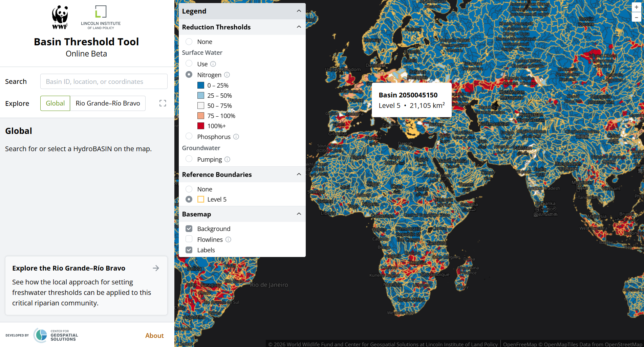Viewport: 644px width, 347px height.
Task: Click the 75 – 100% orange swatch
Action: pyautogui.click(x=201, y=116)
